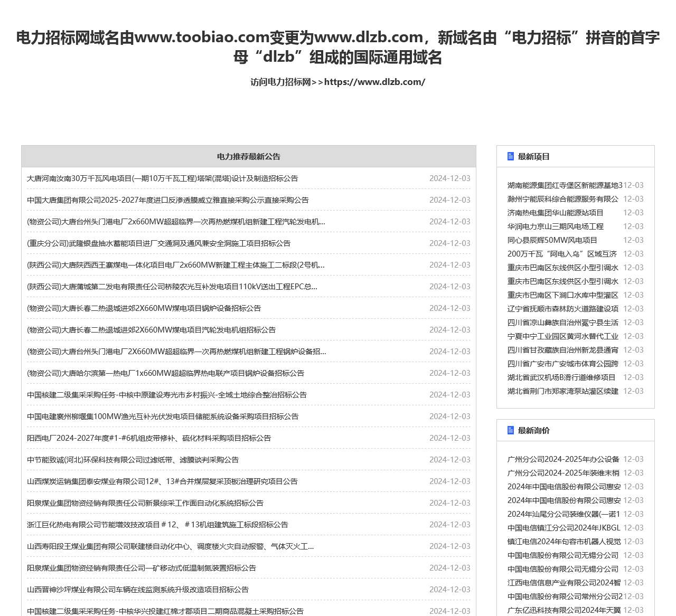
Task: Open 中核中原建设寿光市乡村振兴 announcement
Action: click(167, 395)
